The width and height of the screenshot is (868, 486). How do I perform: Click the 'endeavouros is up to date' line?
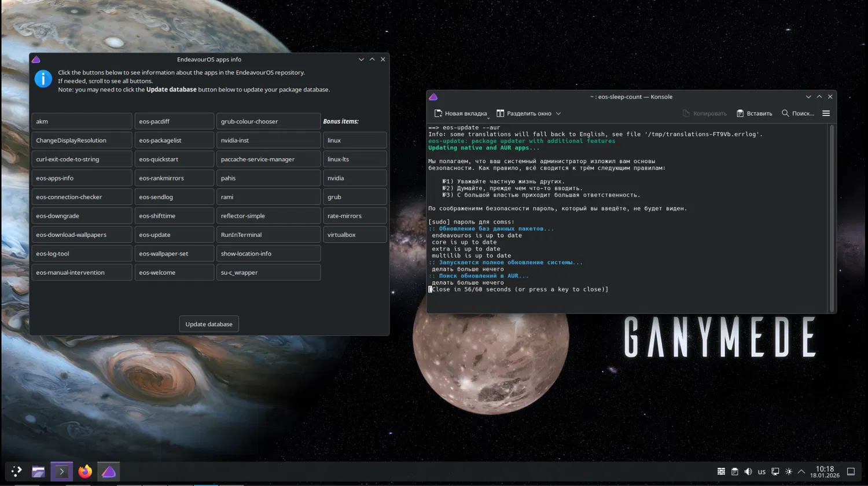point(477,235)
